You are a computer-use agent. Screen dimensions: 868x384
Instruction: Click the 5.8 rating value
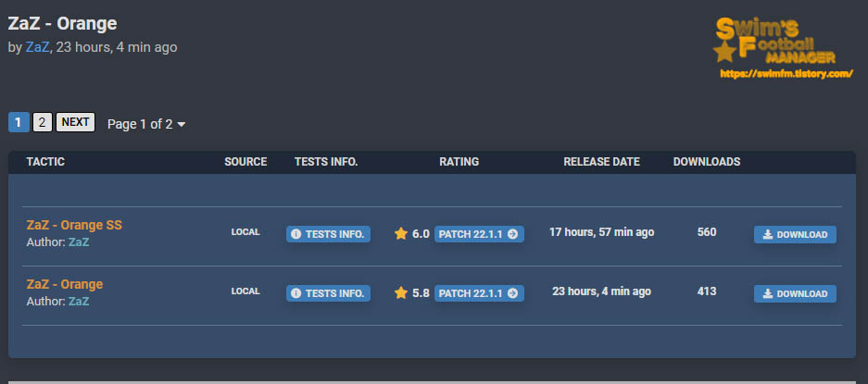[x=421, y=293]
